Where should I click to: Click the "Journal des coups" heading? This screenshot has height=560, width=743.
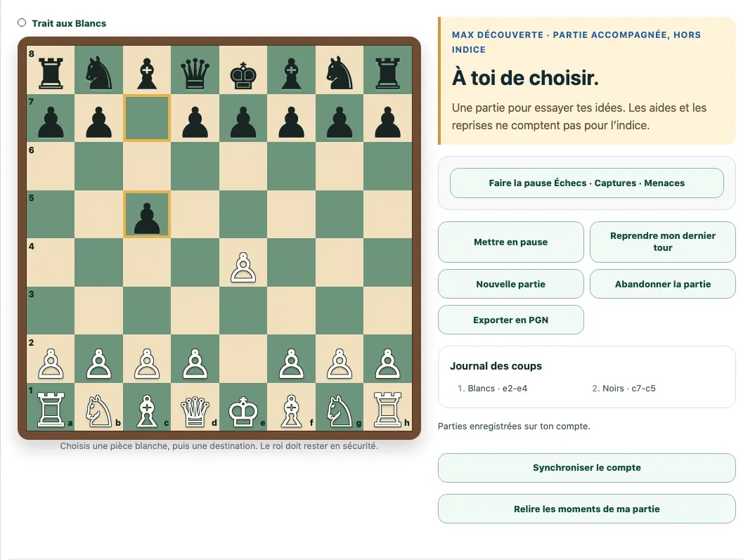tap(496, 366)
